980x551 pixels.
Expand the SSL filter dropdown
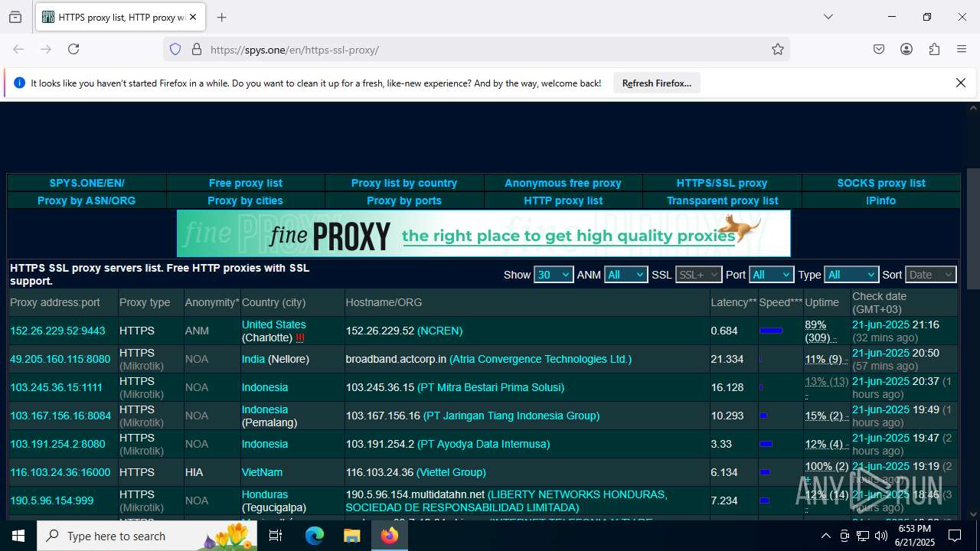pos(698,275)
